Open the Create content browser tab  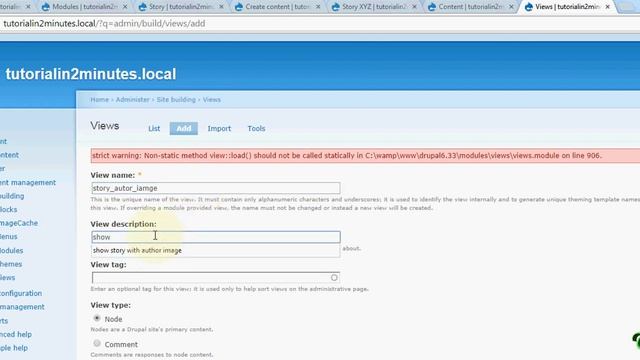(x=278, y=7)
